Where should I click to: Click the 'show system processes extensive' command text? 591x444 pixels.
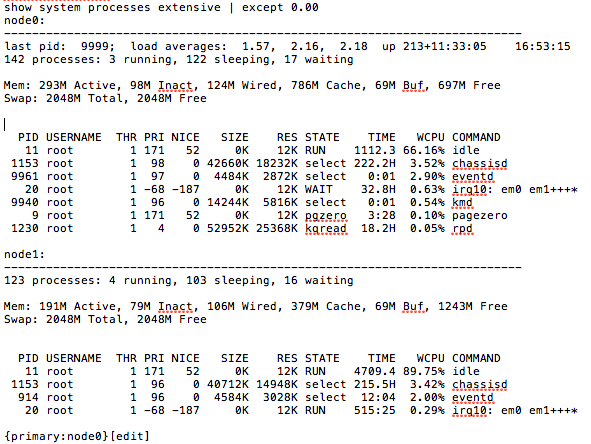point(112,8)
